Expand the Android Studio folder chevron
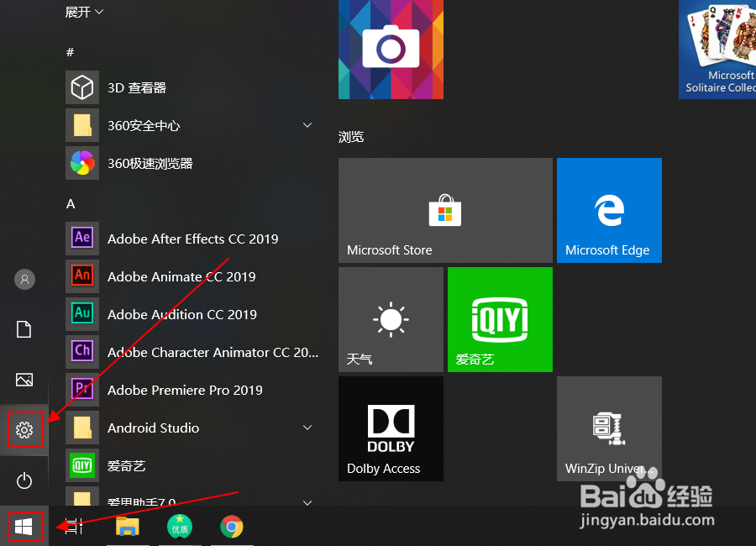Viewport: 756px width, 546px height. (307, 428)
